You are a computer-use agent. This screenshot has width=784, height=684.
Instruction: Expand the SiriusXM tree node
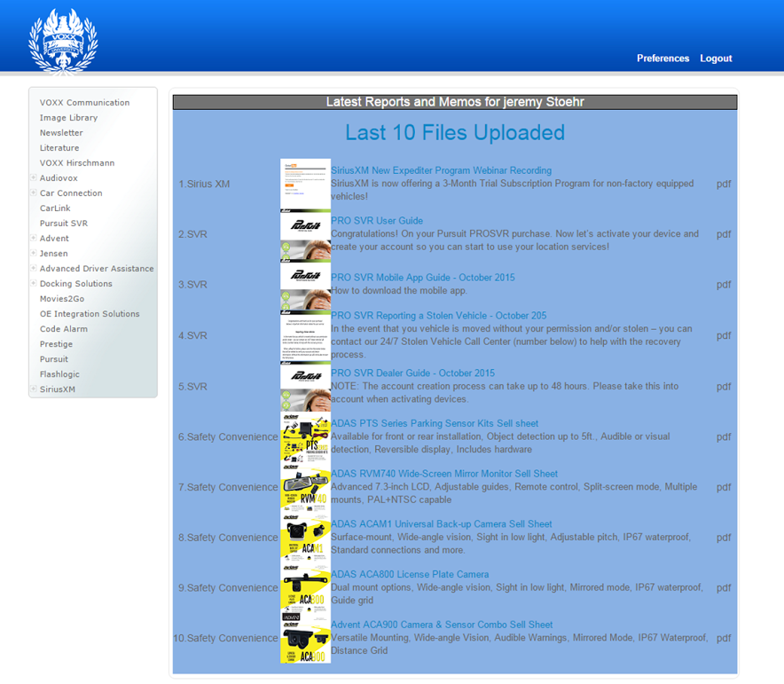34,389
